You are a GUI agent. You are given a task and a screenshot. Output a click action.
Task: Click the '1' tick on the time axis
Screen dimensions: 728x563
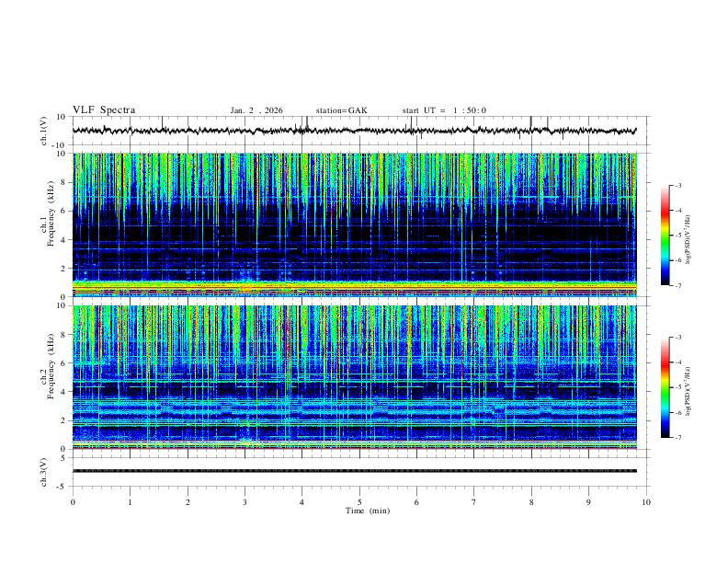131,502
